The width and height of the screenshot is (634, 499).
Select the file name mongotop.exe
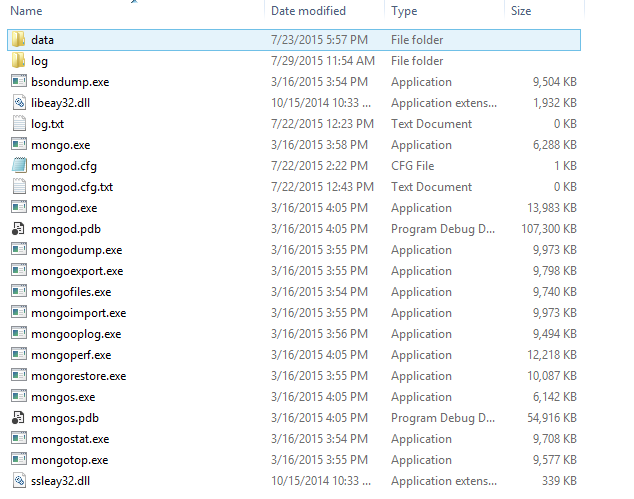[70, 461]
